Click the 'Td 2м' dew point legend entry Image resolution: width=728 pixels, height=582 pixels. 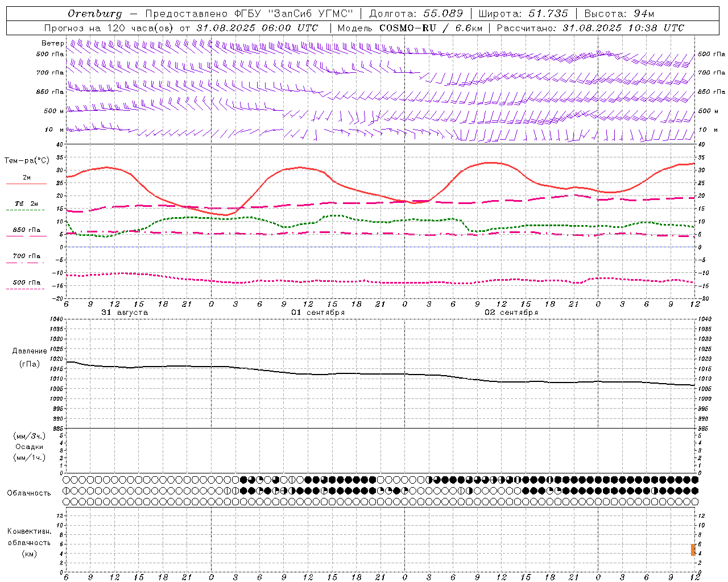tap(27, 203)
